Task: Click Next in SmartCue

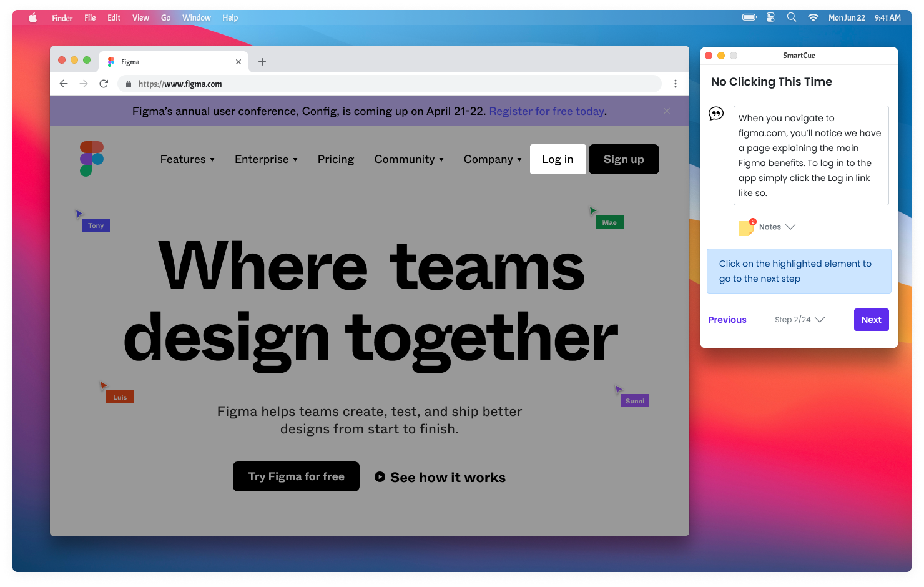Action: [872, 320]
